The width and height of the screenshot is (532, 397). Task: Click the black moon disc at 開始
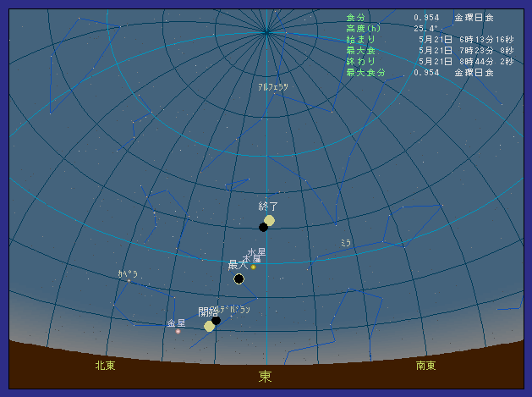point(217,320)
